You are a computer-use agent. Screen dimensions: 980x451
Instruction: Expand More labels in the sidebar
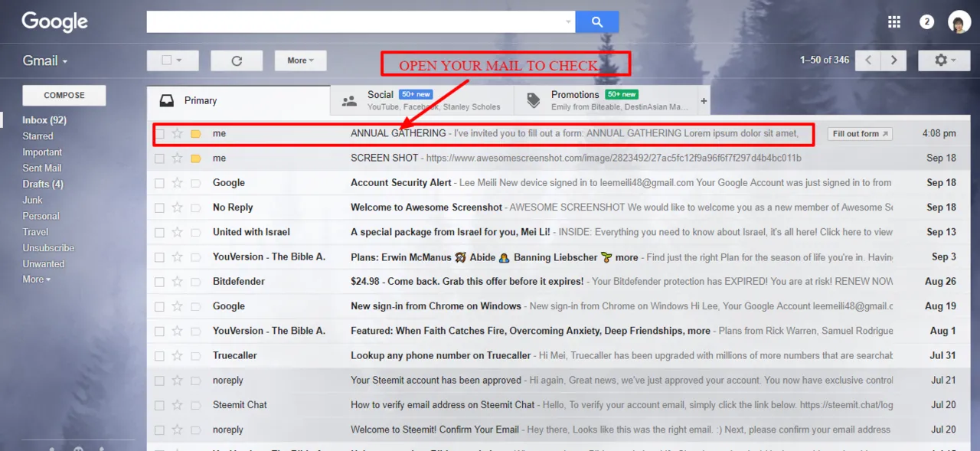(36, 279)
